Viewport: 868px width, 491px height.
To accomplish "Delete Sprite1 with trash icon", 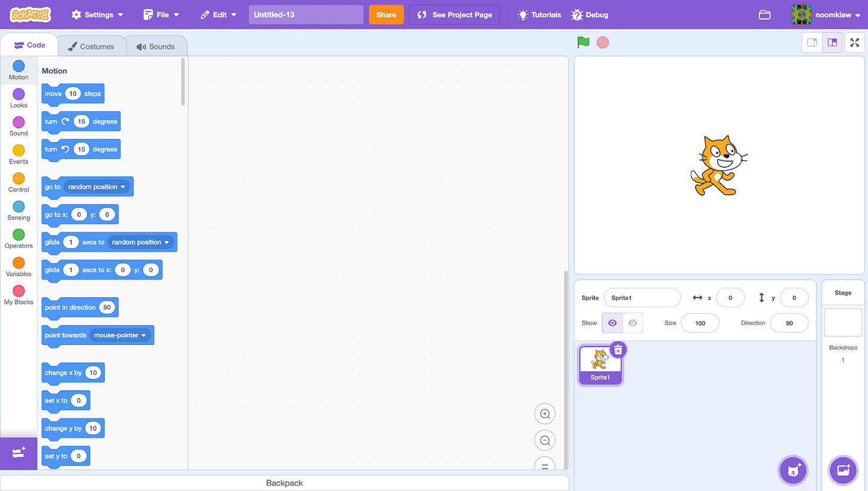I will tap(618, 349).
